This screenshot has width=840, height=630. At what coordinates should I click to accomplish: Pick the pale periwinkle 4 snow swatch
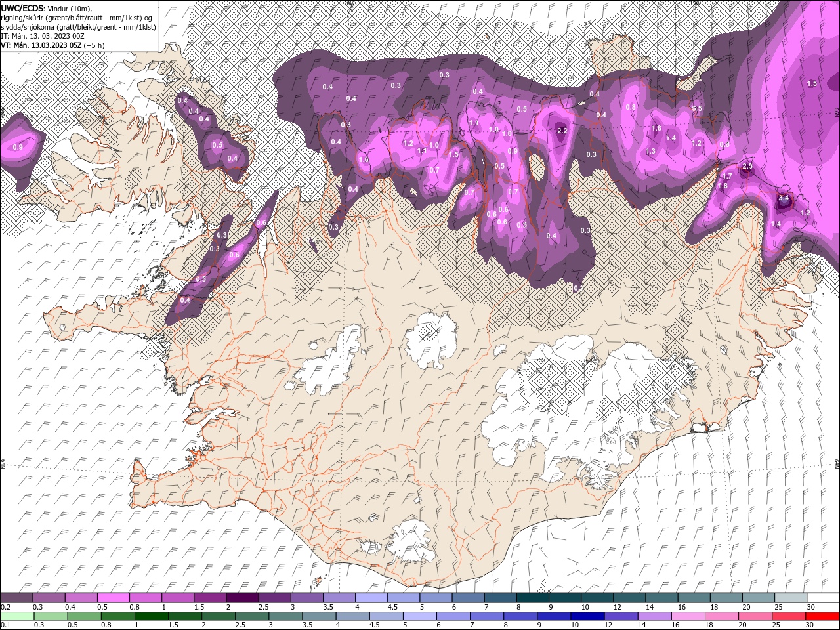(x=371, y=598)
